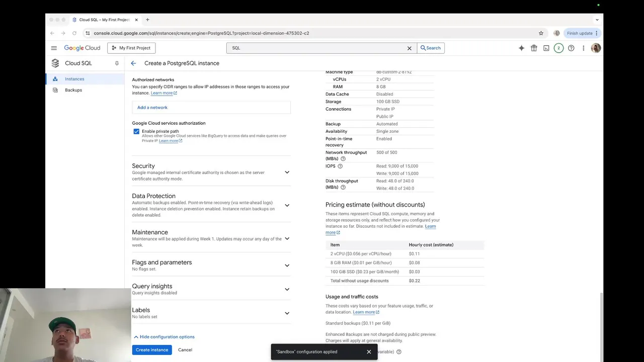
Task: Open the browser profile avatar in toolbar
Action: [x=556, y=33]
